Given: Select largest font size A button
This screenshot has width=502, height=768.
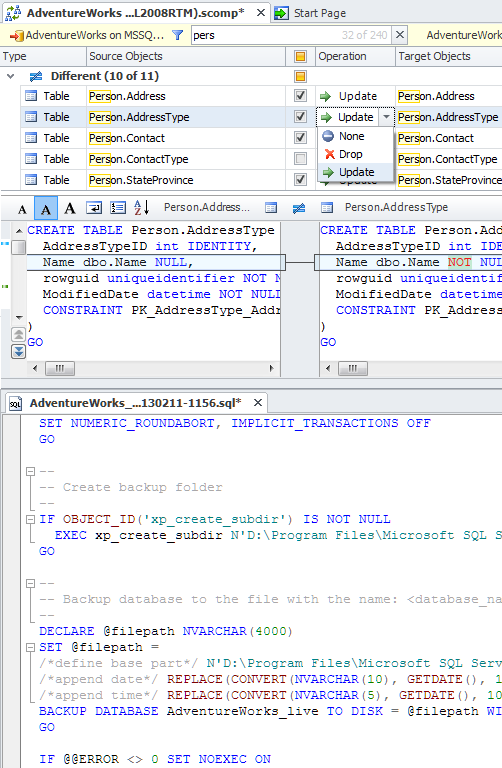Looking at the screenshot, I should (x=70, y=209).
